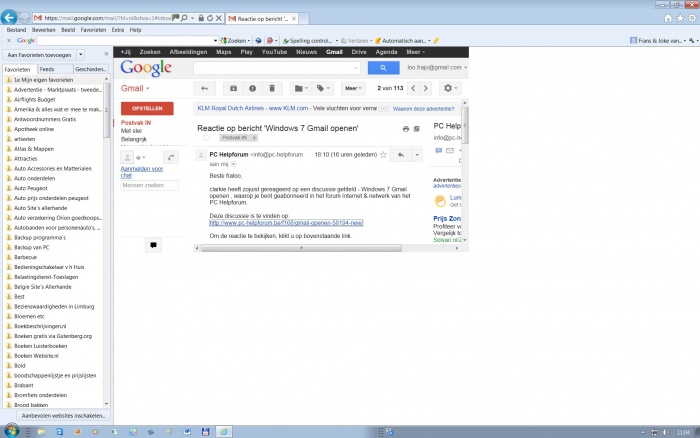Reply with the reply arrow button

click(401, 155)
